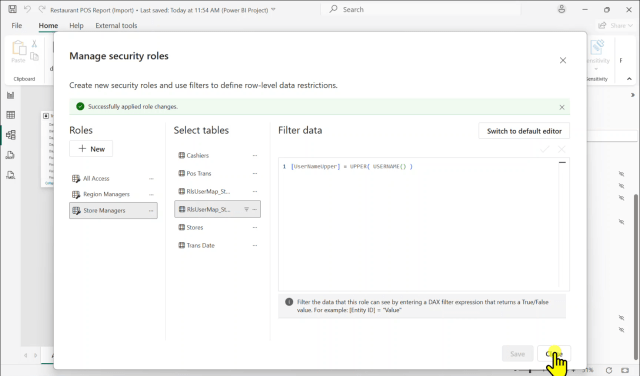Click Switch to default editor button
The width and height of the screenshot is (640, 376).
point(524,131)
